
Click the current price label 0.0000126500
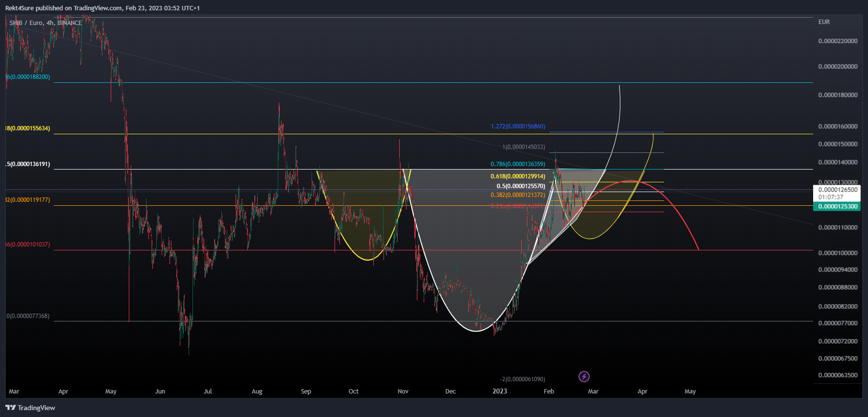click(838, 190)
